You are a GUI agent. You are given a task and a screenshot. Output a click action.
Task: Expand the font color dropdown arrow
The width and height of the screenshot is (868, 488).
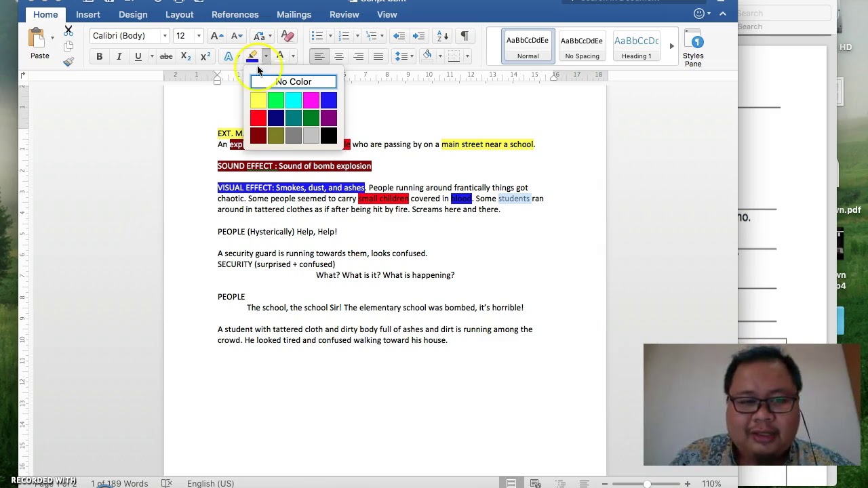coord(293,56)
